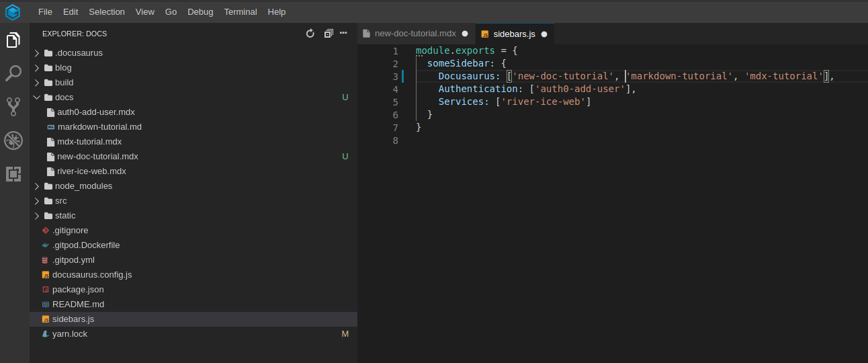This screenshot has height=363, width=868.
Task: Click unsaved dot on new-doc-tutorial.mdx tab
Action: click(x=465, y=34)
